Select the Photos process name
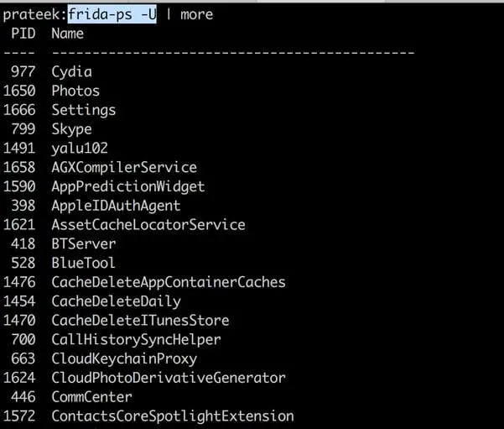The image size is (504, 429). [x=75, y=91]
